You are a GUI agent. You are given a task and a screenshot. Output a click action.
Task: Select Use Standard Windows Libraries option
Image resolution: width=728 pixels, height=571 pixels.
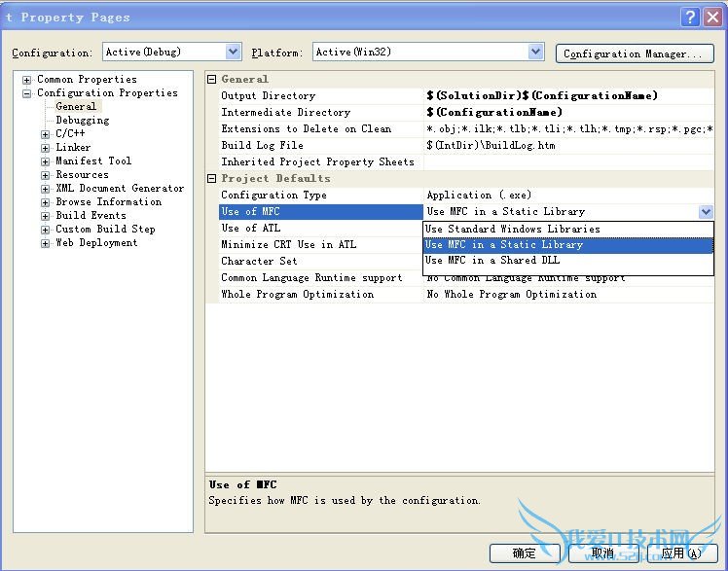pyautogui.click(x=512, y=230)
